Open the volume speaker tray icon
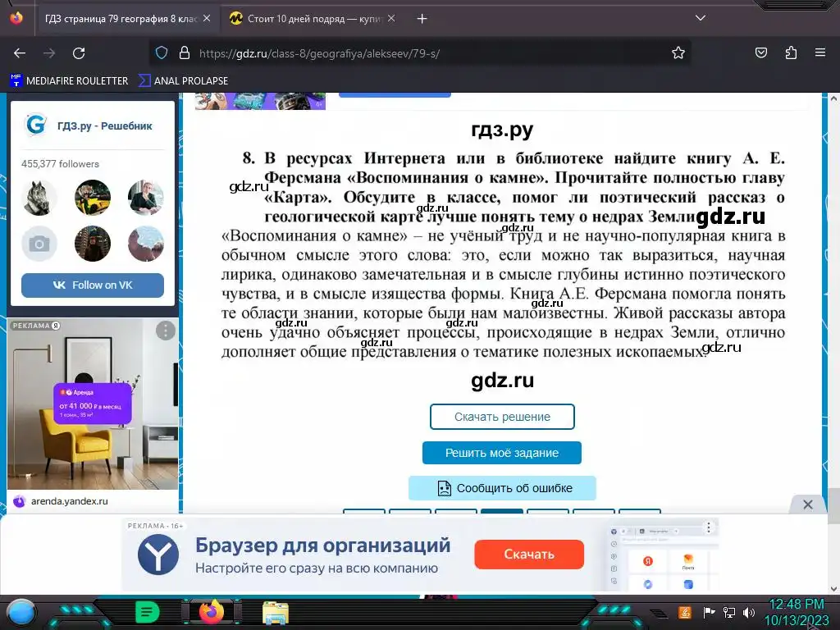Screen dimensions: 840x630 [x=749, y=612]
